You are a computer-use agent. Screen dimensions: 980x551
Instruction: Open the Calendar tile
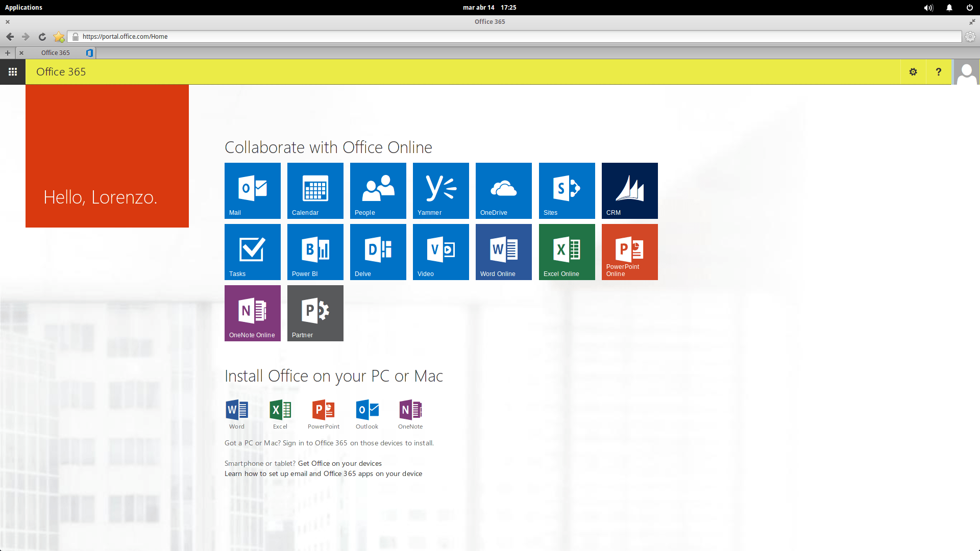point(315,191)
